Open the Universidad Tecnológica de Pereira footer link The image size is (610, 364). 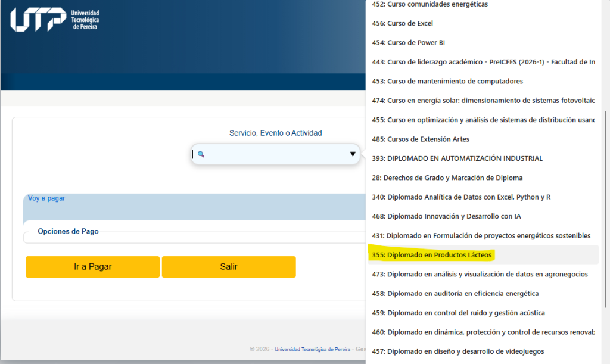pos(312,349)
